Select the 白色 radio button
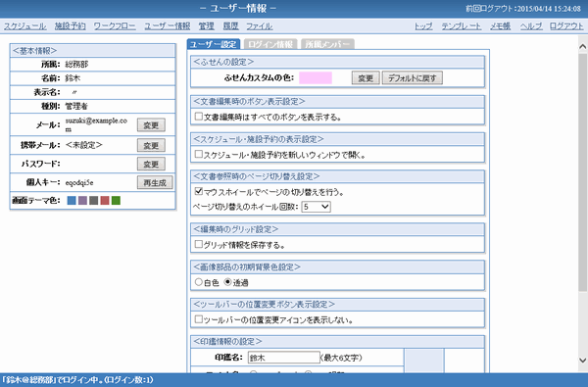588x387 pixels. click(x=199, y=282)
